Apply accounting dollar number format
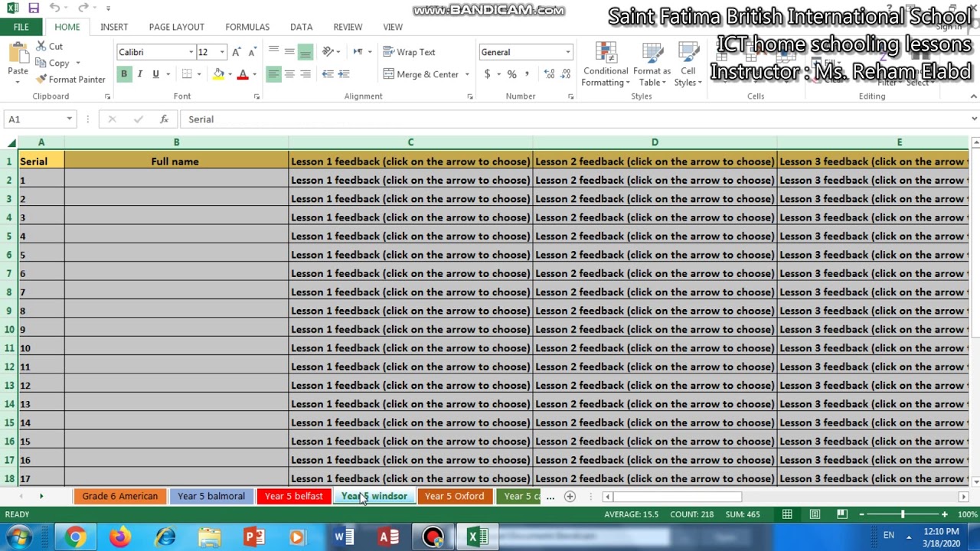 click(487, 74)
